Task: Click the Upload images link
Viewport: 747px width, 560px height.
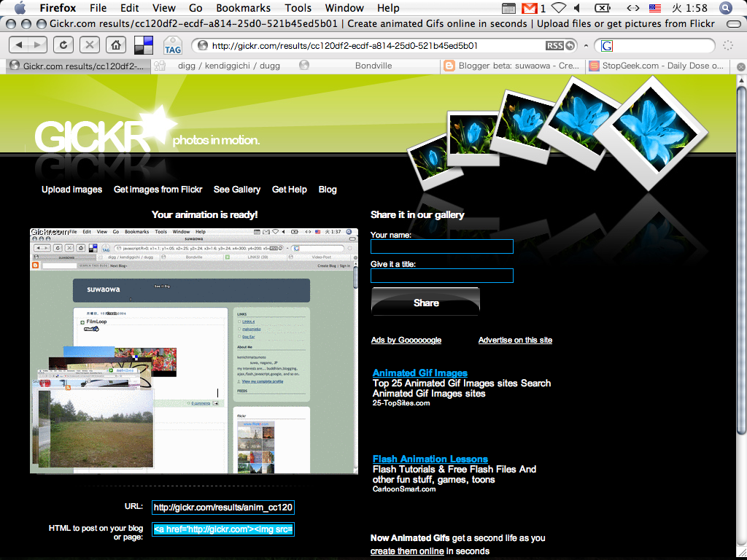Action: pos(71,190)
